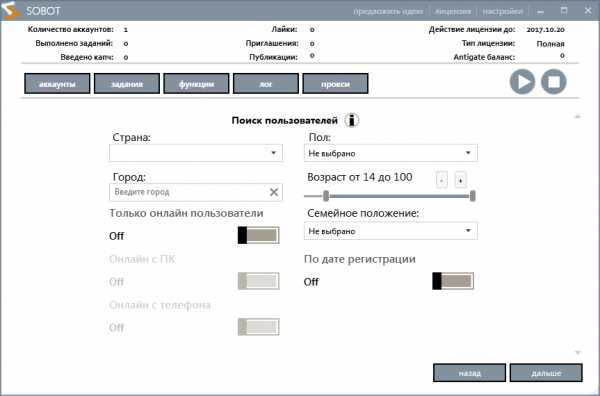
Task: Click scroll down arrow on right side
Action: click(578, 352)
